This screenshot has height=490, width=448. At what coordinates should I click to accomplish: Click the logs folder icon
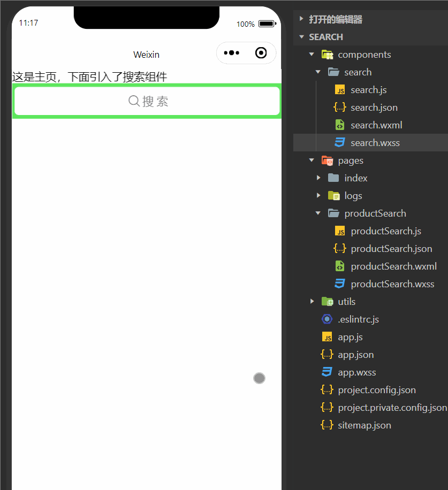(334, 196)
